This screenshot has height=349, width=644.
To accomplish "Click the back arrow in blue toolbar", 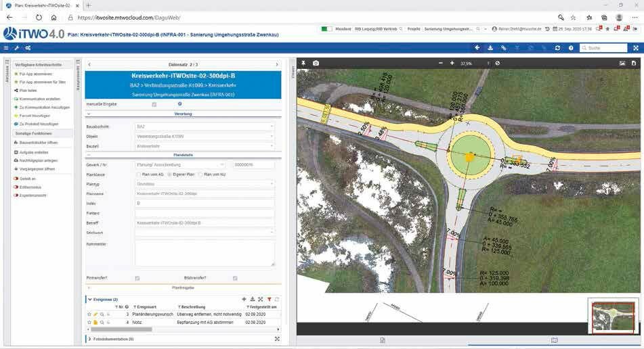I will coord(477,48).
